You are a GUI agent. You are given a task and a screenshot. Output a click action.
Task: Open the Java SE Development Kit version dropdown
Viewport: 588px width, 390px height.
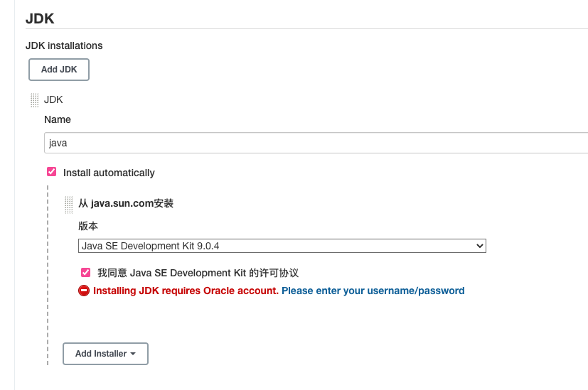point(282,246)
